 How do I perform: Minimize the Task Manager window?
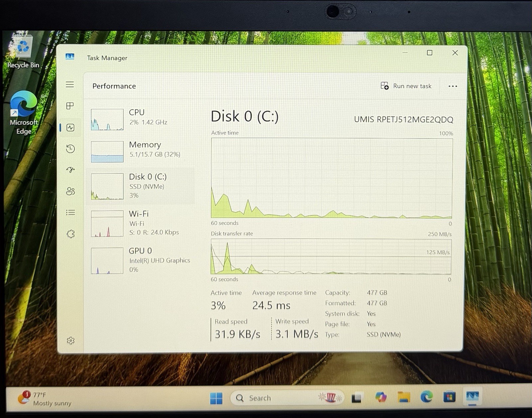pos(405,53)
